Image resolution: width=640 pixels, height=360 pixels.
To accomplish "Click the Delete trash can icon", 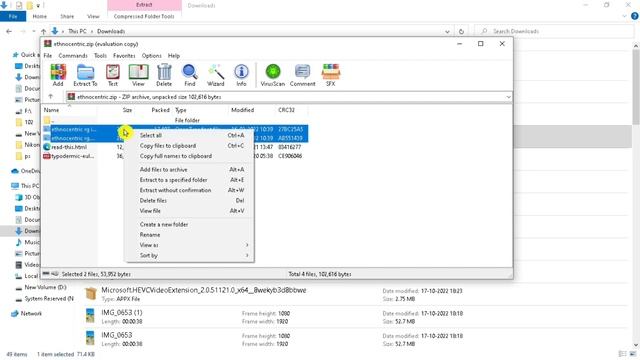I will click(164, 75).
